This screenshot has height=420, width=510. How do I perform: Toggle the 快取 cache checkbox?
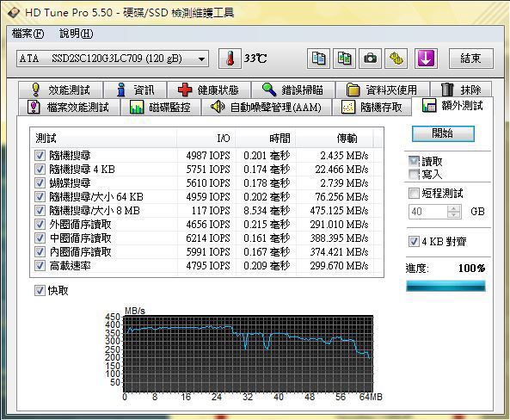coord(40,290)
